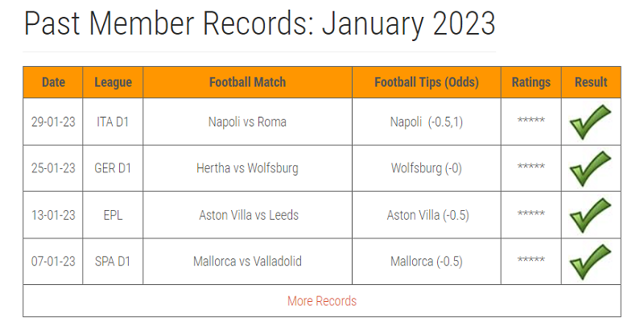Click the League column header
The width and height of the screenshot is (644, 318).
113,82
